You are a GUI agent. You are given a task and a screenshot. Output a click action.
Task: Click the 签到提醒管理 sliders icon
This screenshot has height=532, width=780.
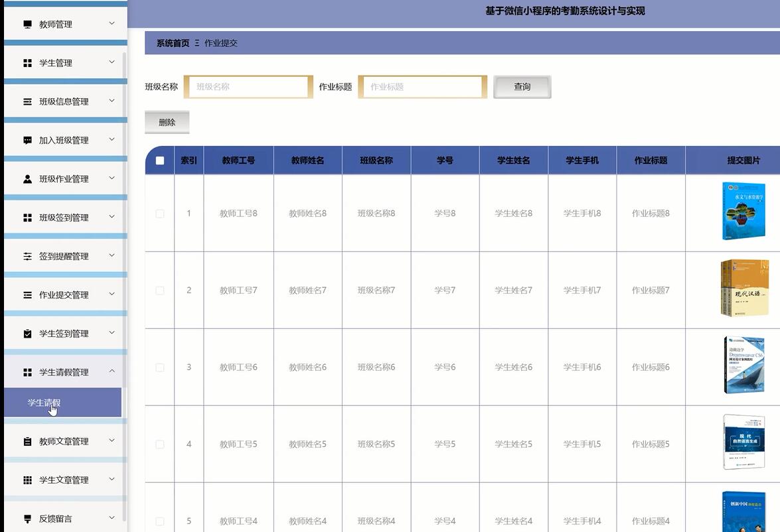[27, 256]
